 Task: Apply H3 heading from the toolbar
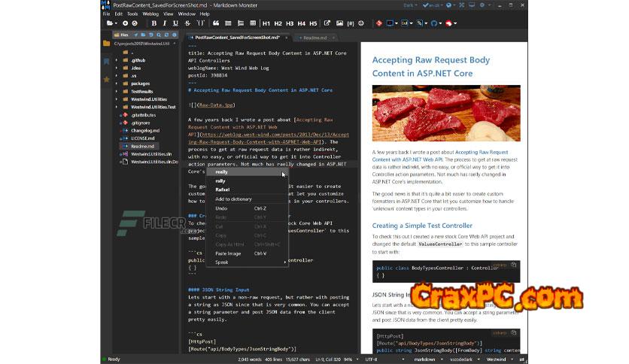pos(290,23)
